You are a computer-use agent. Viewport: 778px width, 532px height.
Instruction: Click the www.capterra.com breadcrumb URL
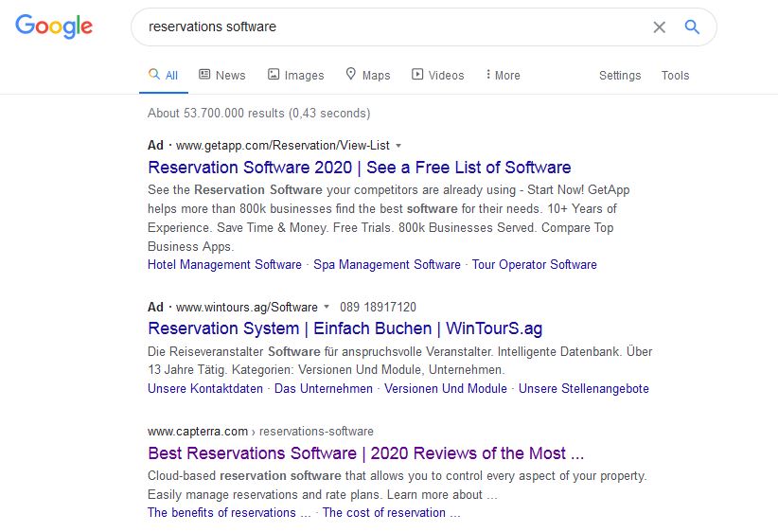260,432
